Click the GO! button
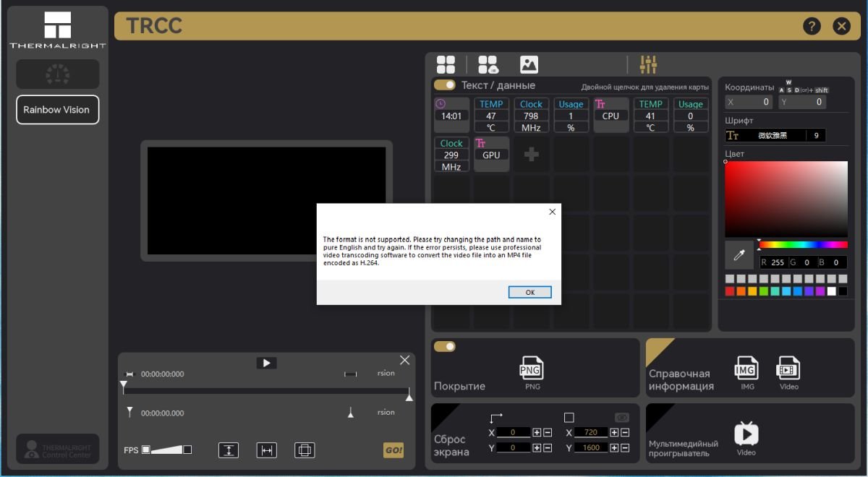 393,450
